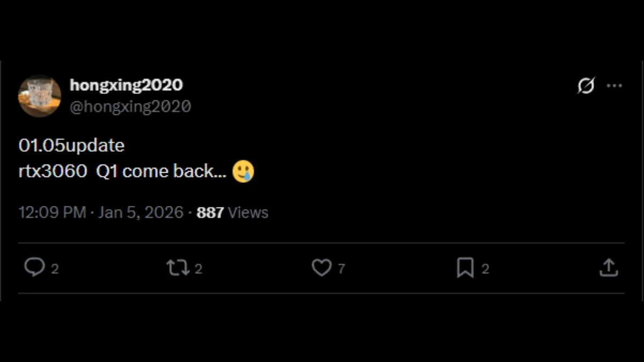This screenshot has height=362, width=644.
Task: Click the Grok slashed-circle icon
Action: click(586, 85)
